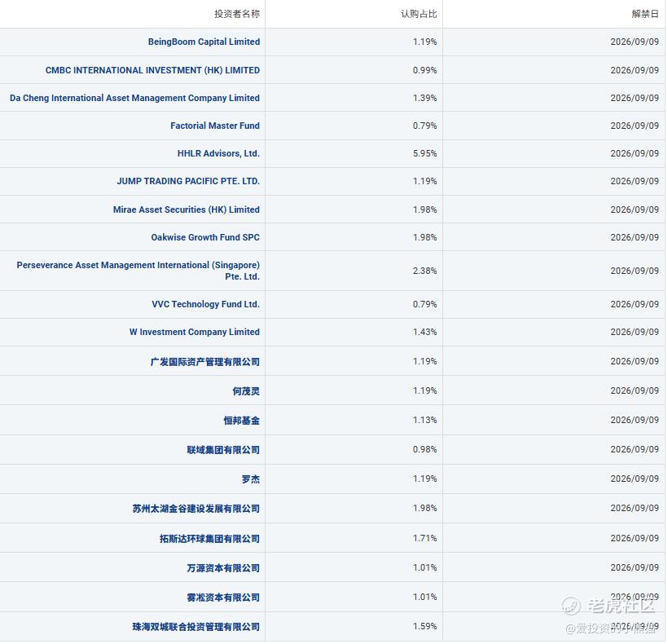Image resolution: width=668 pixels, height=644 pixels.
Task: Open 恒邦基金 investor link
Action: (242, 421)
